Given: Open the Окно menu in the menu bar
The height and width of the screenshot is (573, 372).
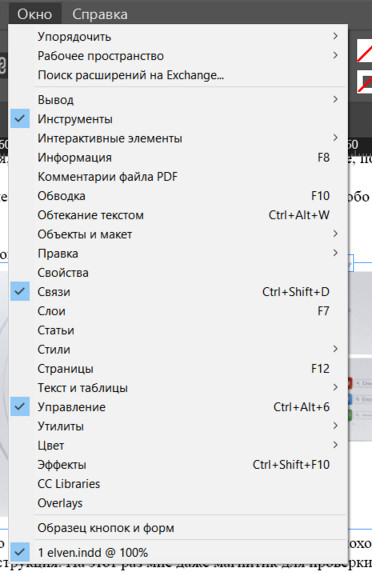Looking at the screenshot, I should tap(35, 14).
